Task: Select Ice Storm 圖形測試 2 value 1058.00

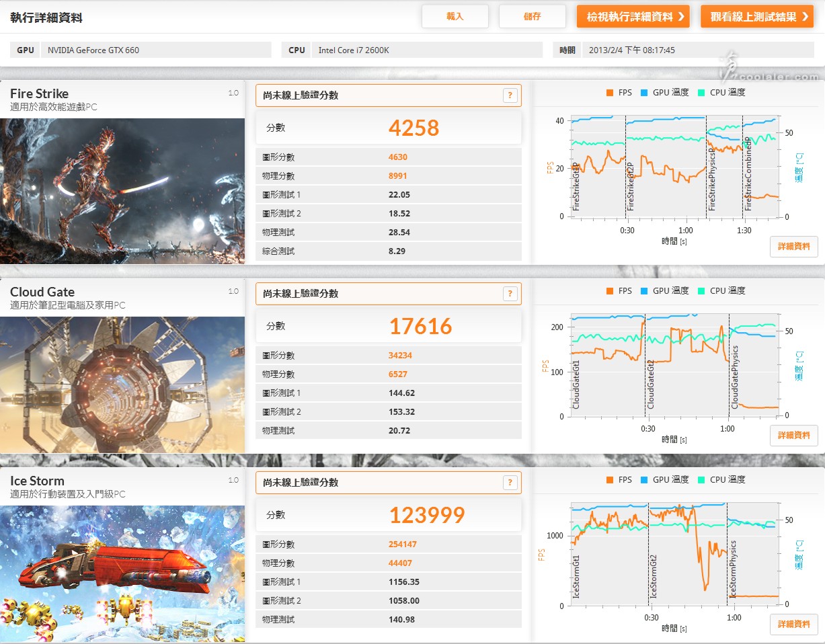Action: click(x=404, y=601)
